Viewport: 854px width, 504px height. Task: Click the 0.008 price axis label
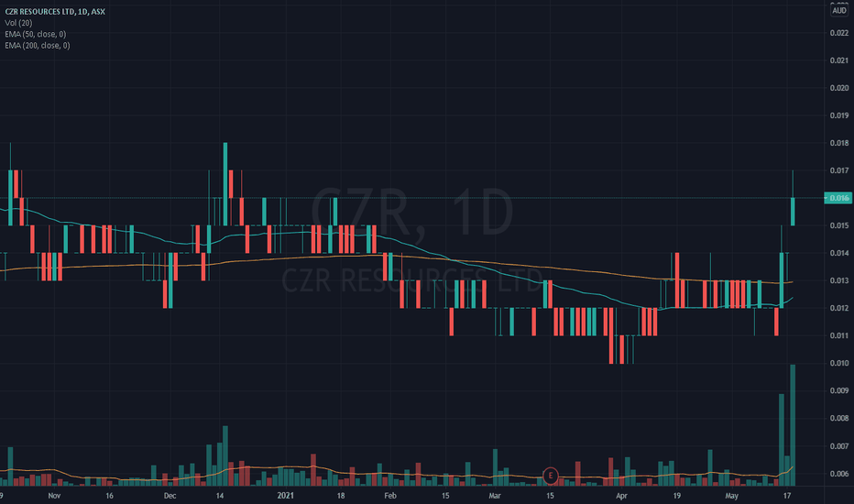coord(838,418)
